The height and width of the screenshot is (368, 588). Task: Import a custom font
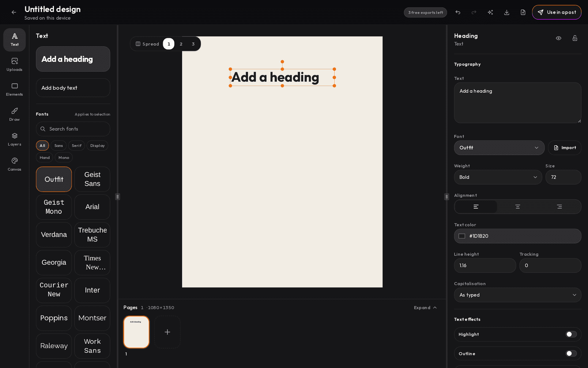pos(565,148)
